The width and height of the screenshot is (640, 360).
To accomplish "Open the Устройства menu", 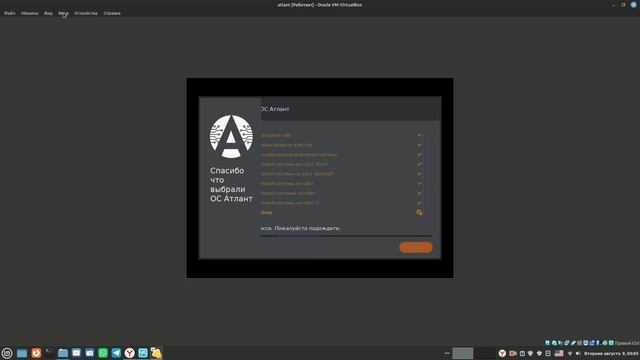I will pyautogui.click(x=86, y=13).
